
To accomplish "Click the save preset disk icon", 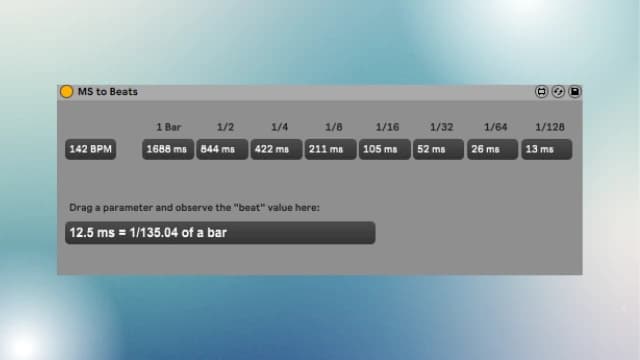I will coord(575,91).
